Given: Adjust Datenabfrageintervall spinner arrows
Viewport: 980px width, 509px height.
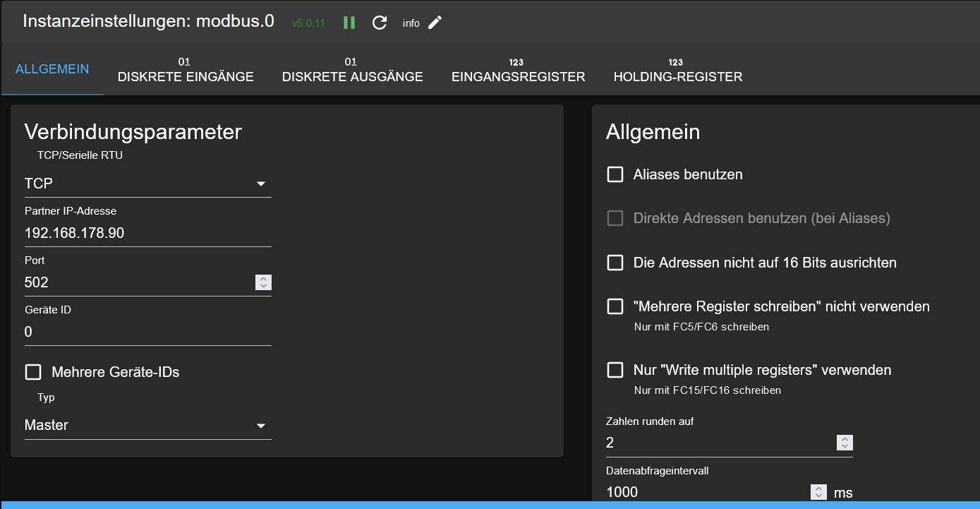Looking at the screenshot, I should 818,492.
